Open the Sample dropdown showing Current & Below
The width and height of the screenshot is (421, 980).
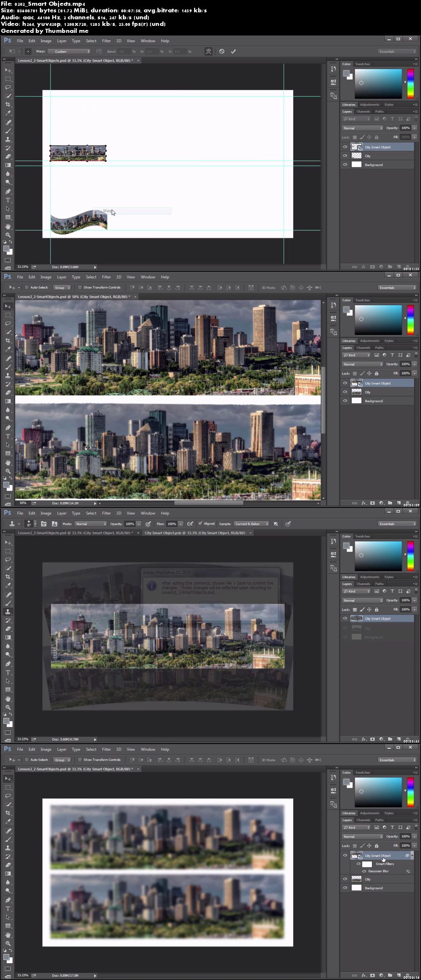(251, 524)
